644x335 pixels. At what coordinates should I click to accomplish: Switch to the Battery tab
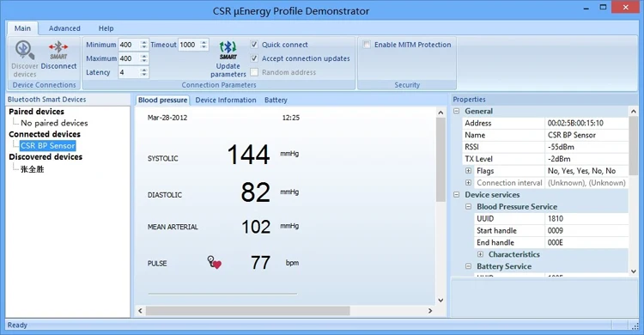point(276,100)
